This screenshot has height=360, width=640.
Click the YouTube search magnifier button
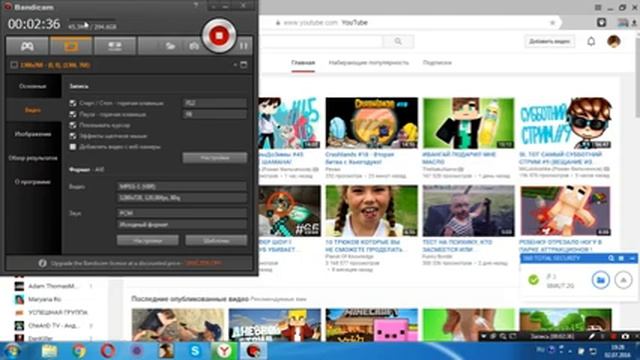[x=398, y=41]
